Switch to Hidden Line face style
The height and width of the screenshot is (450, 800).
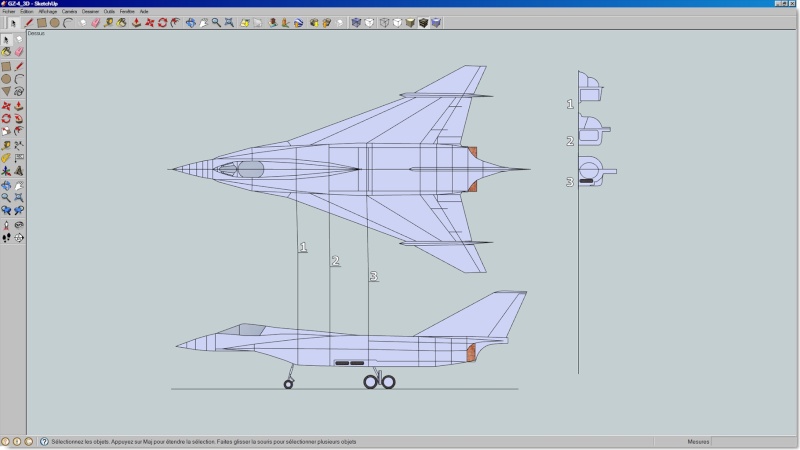tap(397, 22)
